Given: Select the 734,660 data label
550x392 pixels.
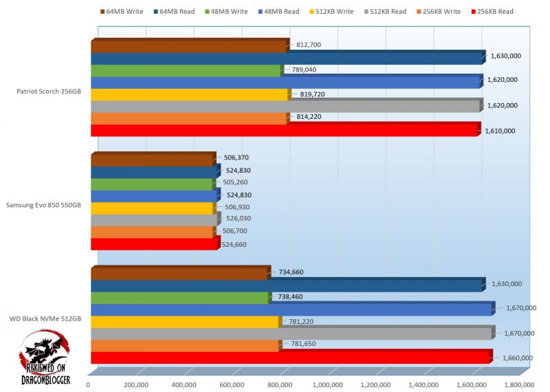Looking at the screenshot, I should click(291, 272).
